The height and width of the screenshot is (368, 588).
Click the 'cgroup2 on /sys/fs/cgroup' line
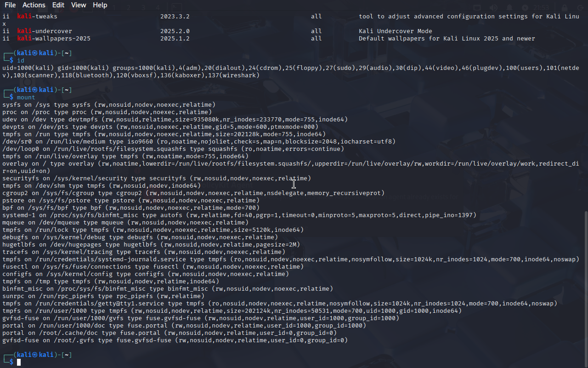[x=193, y=193]
